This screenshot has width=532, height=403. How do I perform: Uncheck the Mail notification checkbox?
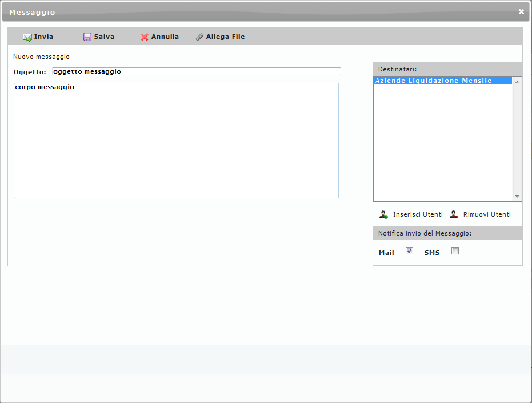click(x=409, y=251)
